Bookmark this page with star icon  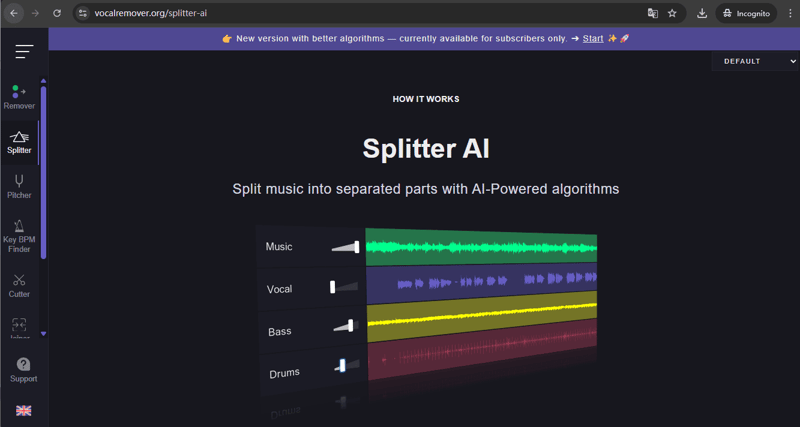coord(672,14)
